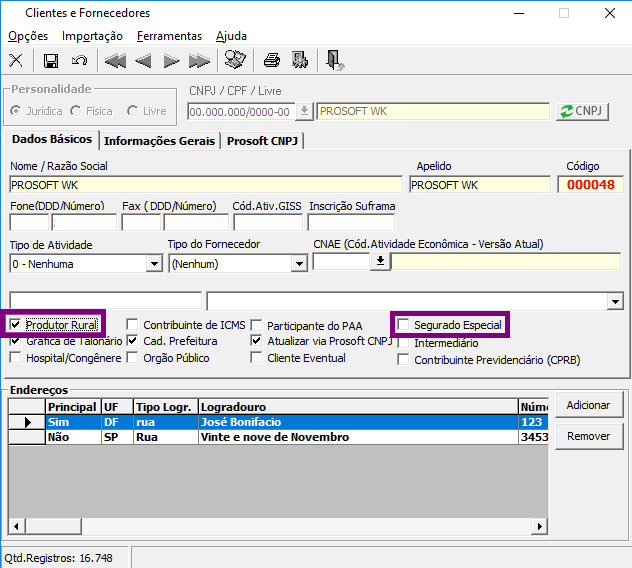The image size is (632, 568).
Task: Click the exit door icon
Action: point(335,60)
